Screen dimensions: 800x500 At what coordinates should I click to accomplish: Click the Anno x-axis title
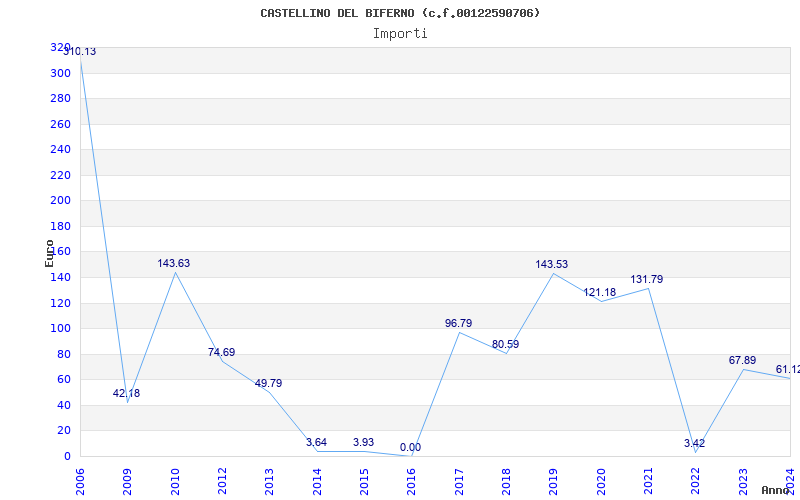tap(776, 490)
